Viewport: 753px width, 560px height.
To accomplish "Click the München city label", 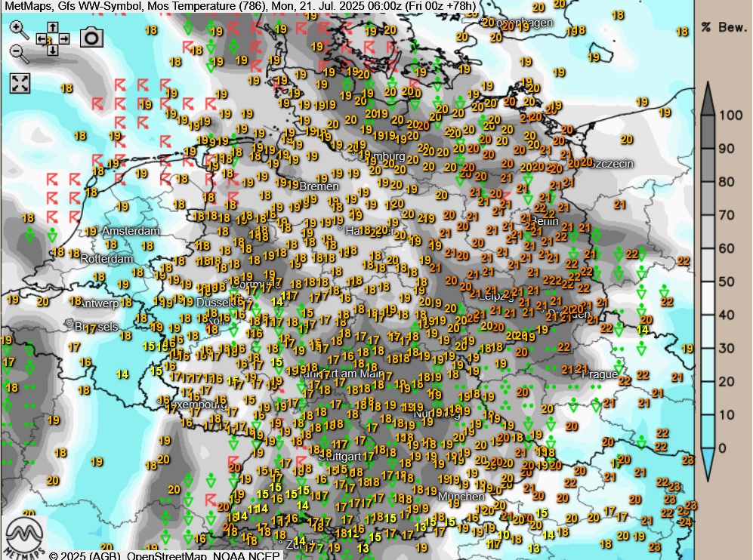I will (x=461, y=496).
